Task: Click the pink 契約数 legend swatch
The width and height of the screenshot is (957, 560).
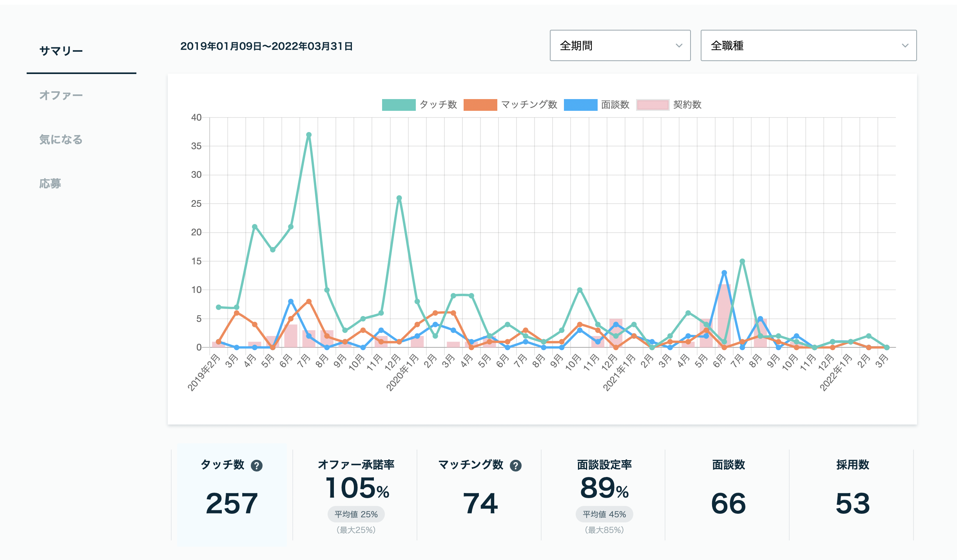Action: [652, 105]
